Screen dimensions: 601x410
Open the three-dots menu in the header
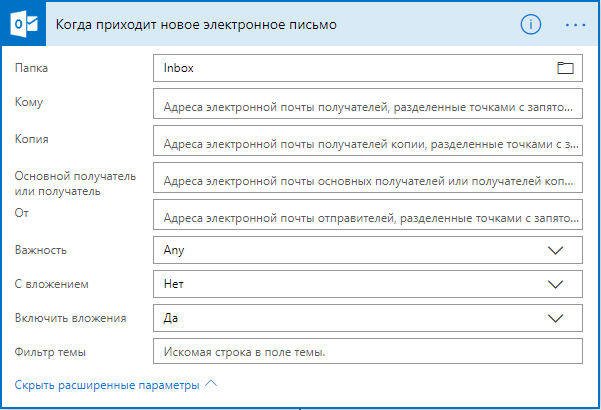point(575,25)
